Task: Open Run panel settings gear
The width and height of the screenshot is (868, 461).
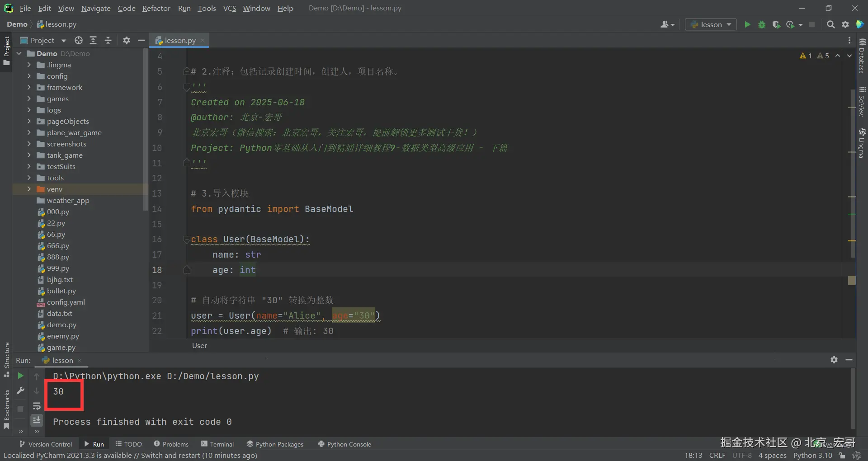Action: pyautogui.click(x=834, y=360)
